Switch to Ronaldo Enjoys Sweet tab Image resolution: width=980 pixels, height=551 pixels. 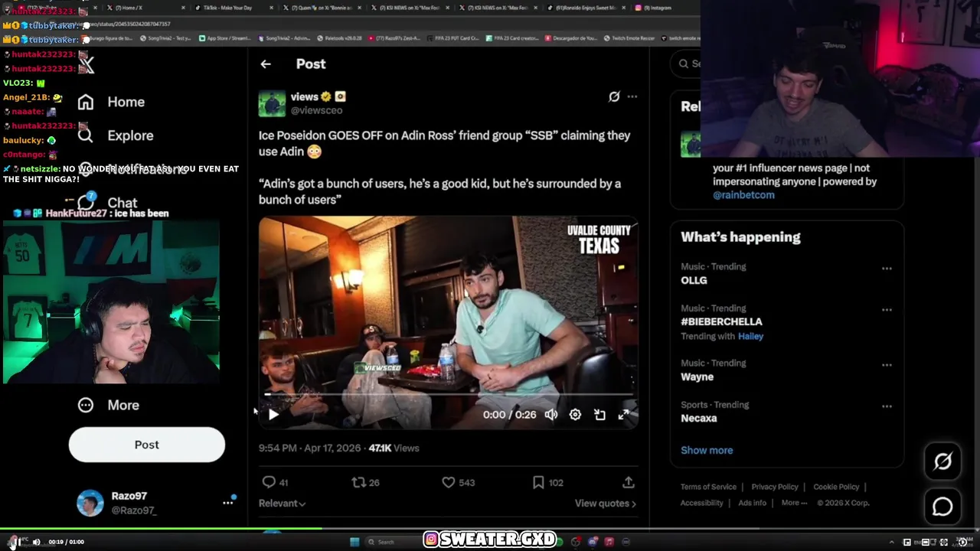(x=586, y=8)
